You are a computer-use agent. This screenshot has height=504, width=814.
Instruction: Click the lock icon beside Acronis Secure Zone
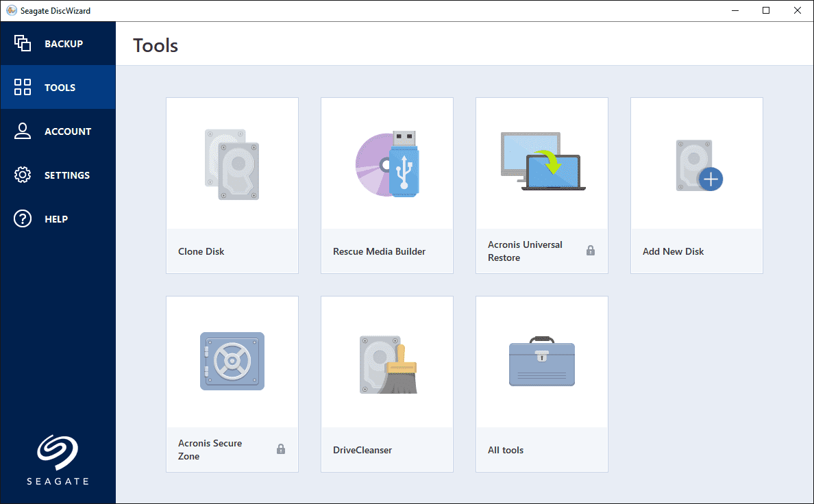[x=281, y=449]
